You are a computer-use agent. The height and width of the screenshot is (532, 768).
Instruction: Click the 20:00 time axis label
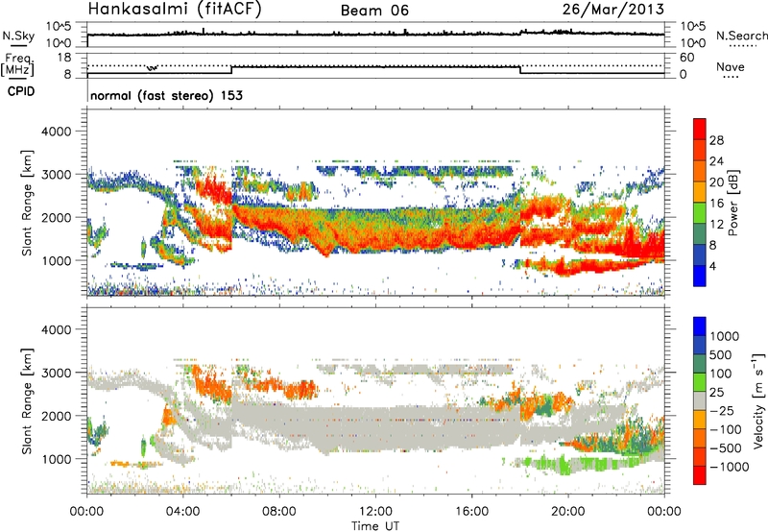click(567, 512)
